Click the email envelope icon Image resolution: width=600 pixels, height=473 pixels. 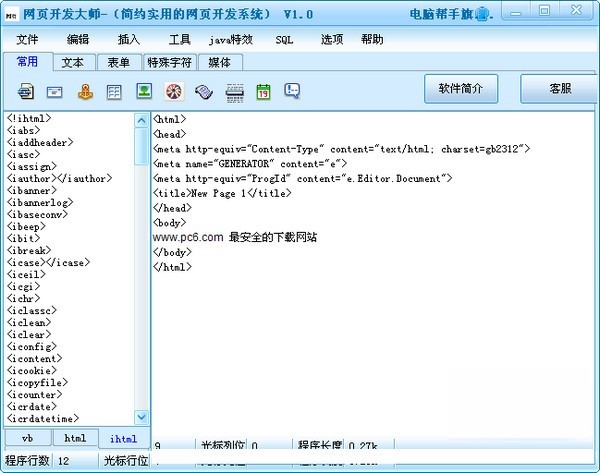[56, 91]
